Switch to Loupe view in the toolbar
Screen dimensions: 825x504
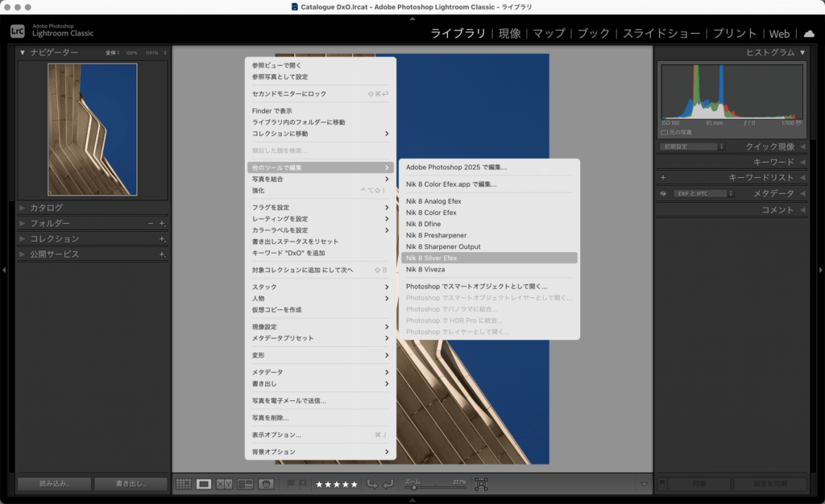point(204,484)
